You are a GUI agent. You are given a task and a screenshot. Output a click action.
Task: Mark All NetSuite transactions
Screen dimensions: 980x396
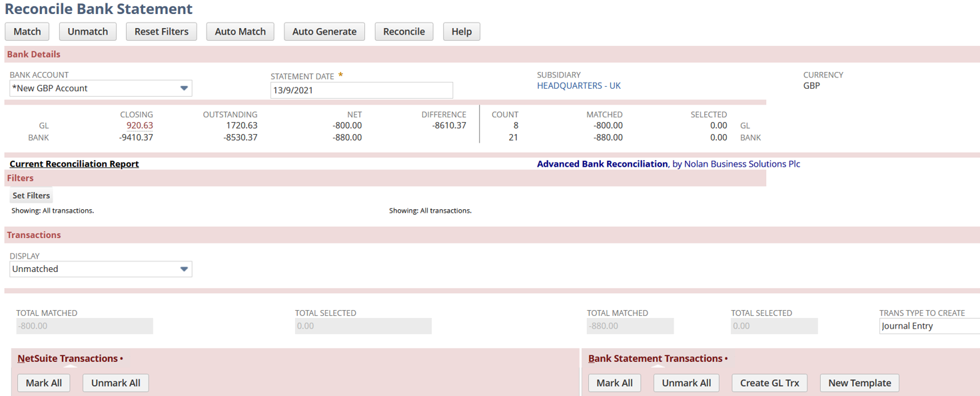44,383
